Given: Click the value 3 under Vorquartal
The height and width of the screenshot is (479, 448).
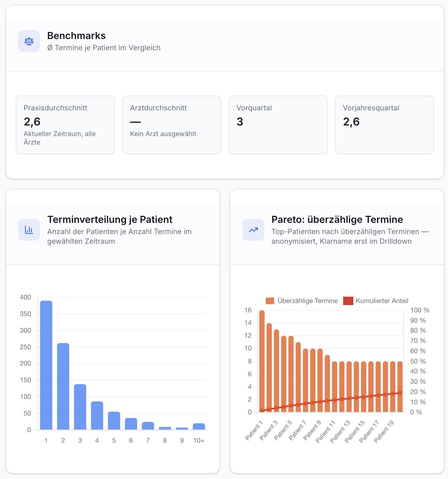Looking at the screenshot, I should coord(240,122).
